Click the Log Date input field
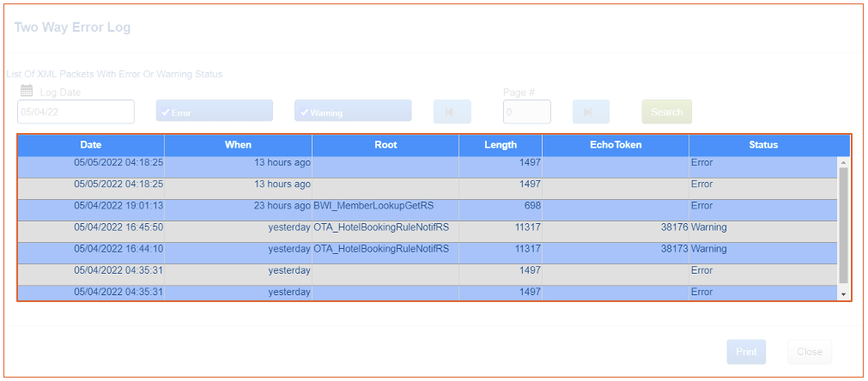Screen dimensions: 868x381 click(76, 112)
